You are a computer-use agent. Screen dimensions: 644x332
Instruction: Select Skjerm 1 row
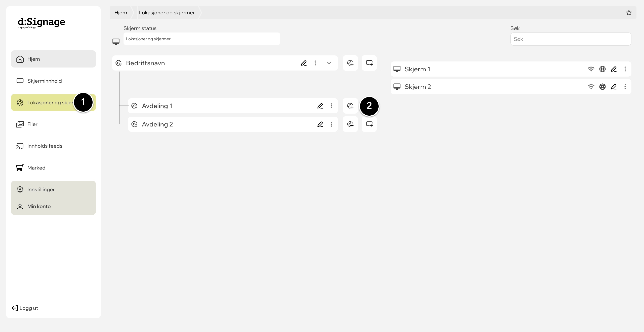coord(511,69)
